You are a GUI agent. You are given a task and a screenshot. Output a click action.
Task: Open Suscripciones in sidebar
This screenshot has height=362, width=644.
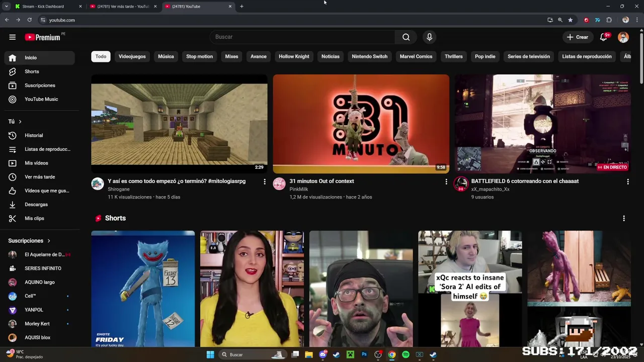click(x=39, y=85)
